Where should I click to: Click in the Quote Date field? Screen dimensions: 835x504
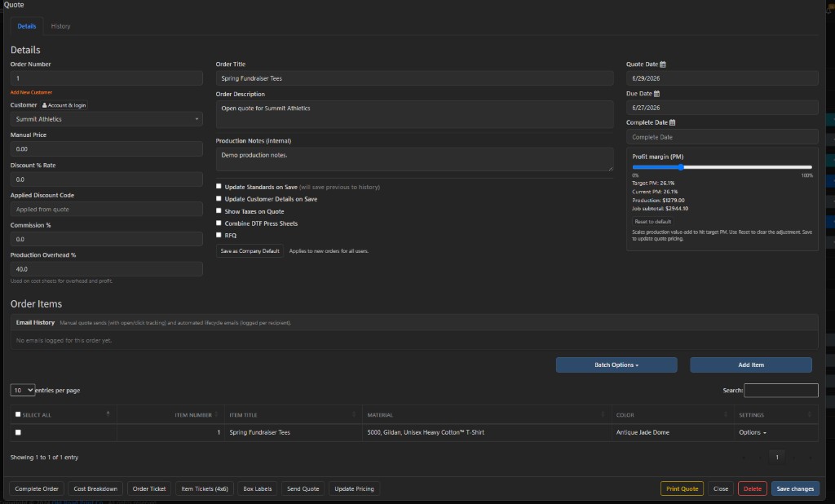pos(722,78)
